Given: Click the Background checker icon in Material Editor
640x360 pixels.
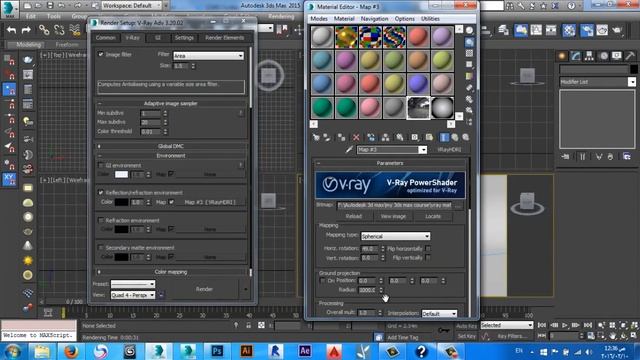Looking at the screenshot, I should pyautogui.click(x=469, y=53).
